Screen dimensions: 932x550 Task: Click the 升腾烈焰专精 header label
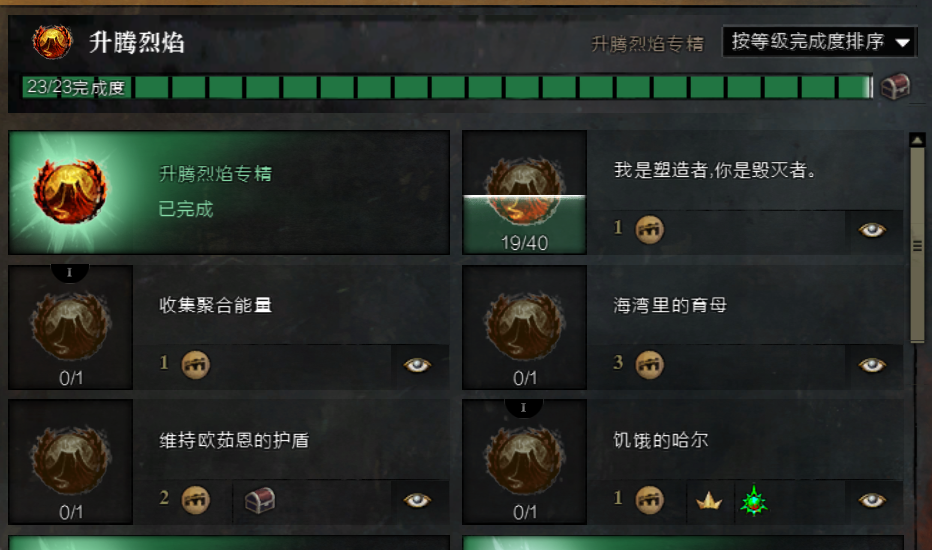(x=647, y=43)
